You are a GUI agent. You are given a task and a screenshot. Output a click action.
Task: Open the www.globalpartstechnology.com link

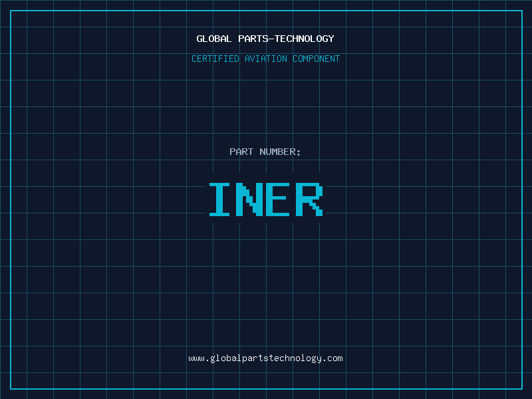click(265, 358)
